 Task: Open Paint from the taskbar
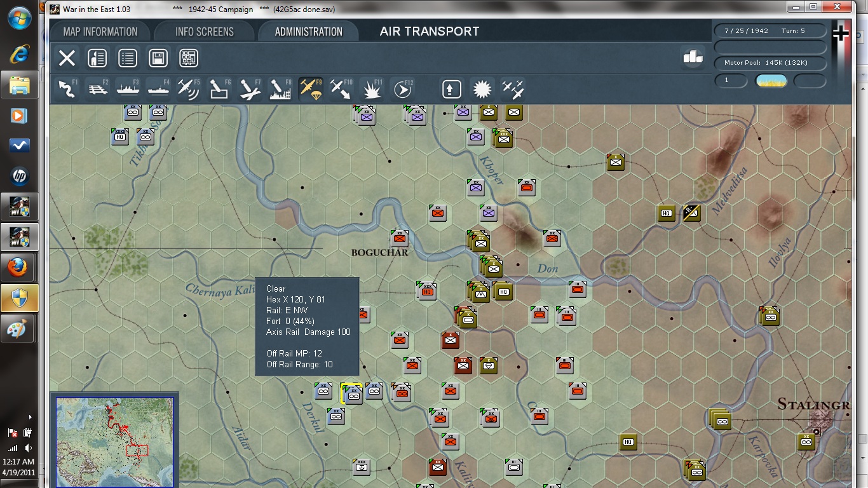click(x=19, y=329)
